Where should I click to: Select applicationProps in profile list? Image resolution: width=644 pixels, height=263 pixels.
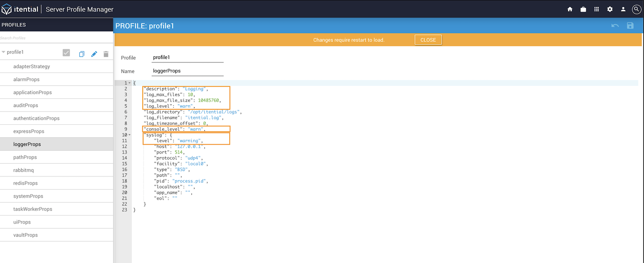click(57, 92)
